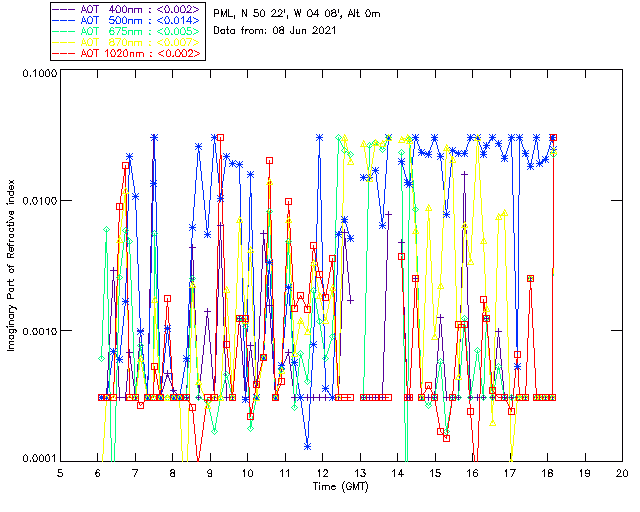Viewport: 640px width, 512px height.
Task: Click x-axis tick label 9
Action: pyautogui.click(x=210, y=473)
